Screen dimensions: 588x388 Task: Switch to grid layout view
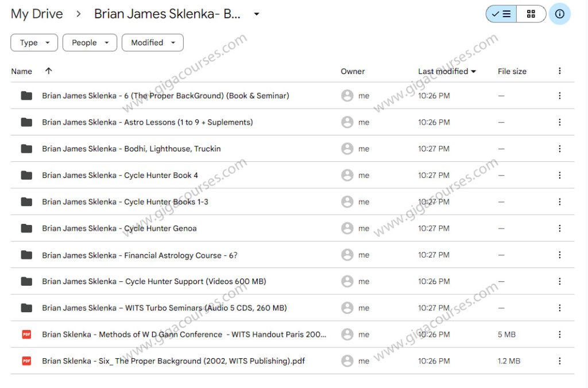coord(531,14)
